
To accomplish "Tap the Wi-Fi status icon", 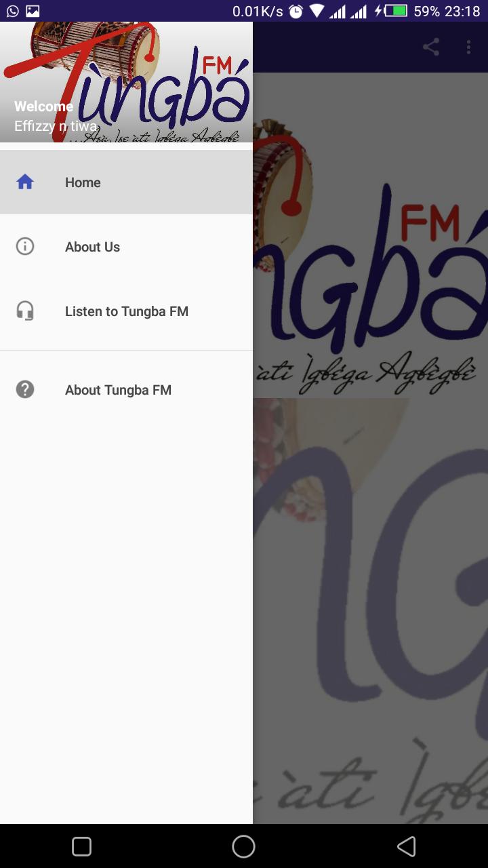I will [317, 11].
